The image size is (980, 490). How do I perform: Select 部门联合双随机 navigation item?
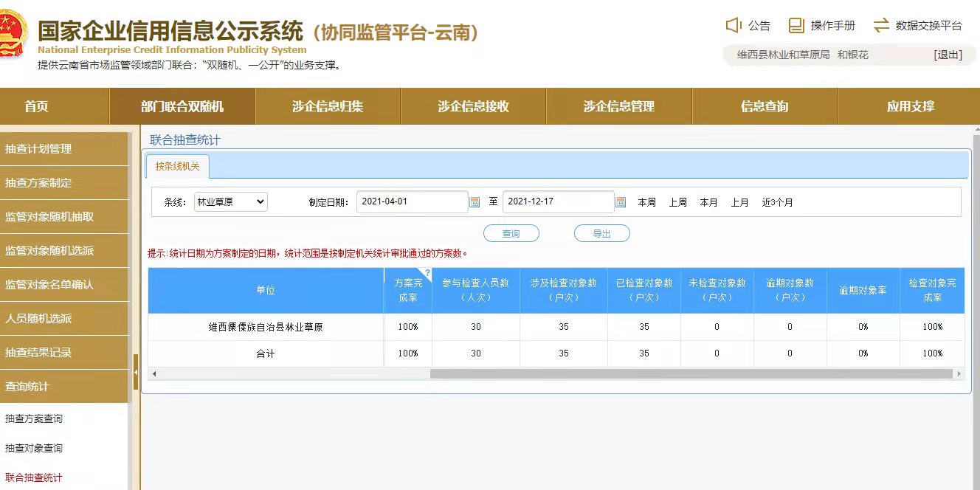[x=182, y=106]
